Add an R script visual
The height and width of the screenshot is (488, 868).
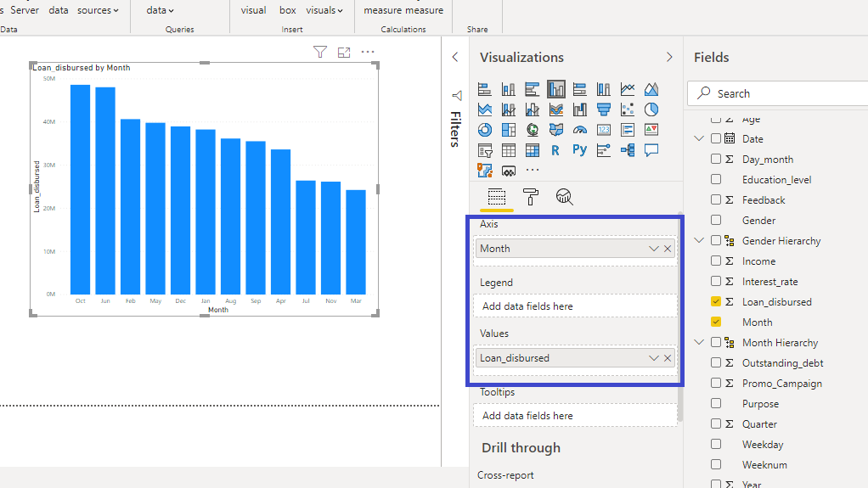(555, 150)
